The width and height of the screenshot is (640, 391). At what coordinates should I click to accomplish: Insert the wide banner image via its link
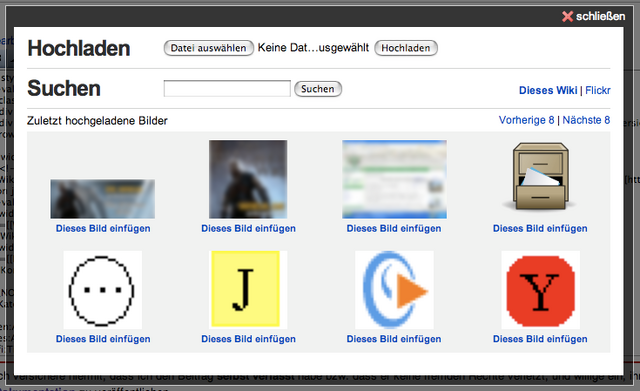(103, 228)
